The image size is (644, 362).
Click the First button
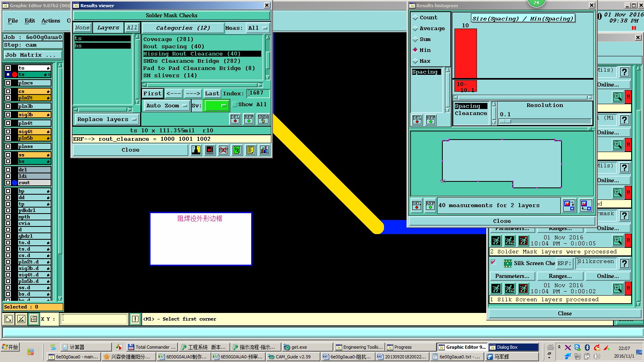point(153,94)
